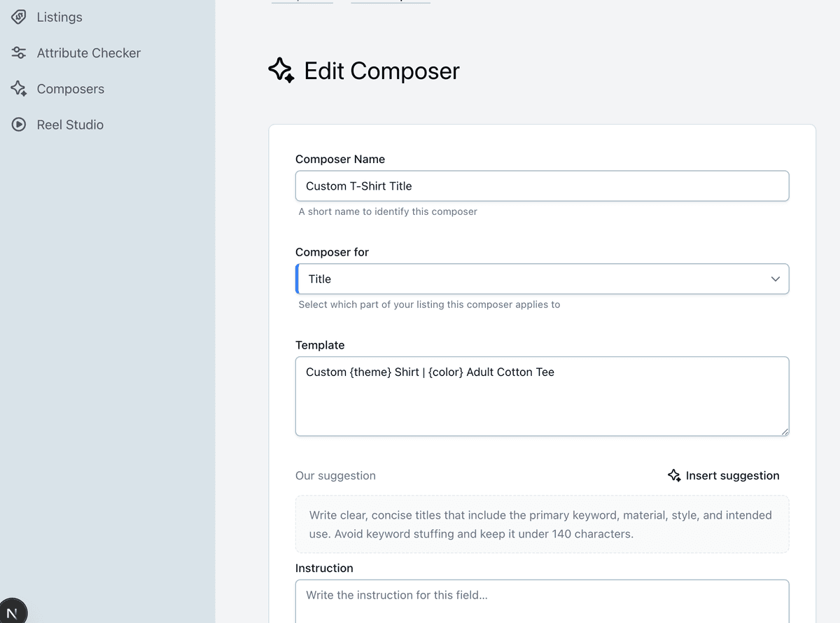Click the chevron on the Title selector
The height and width of the screenshot is (623, 840).
coord(775,279)
